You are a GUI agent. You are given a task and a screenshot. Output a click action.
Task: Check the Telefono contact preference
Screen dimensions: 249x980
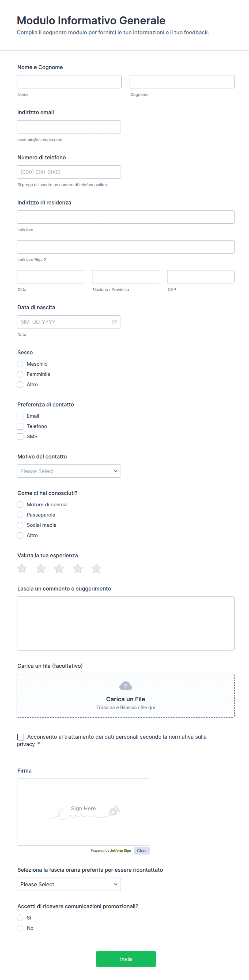(20, 426)
